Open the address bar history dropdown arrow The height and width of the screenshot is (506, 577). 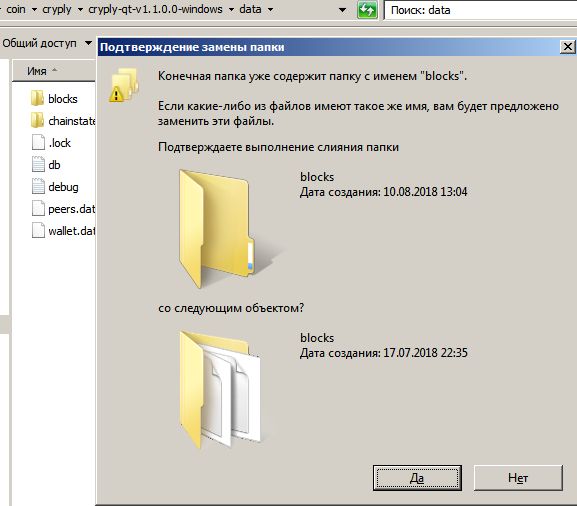click(x=342, y=10)
